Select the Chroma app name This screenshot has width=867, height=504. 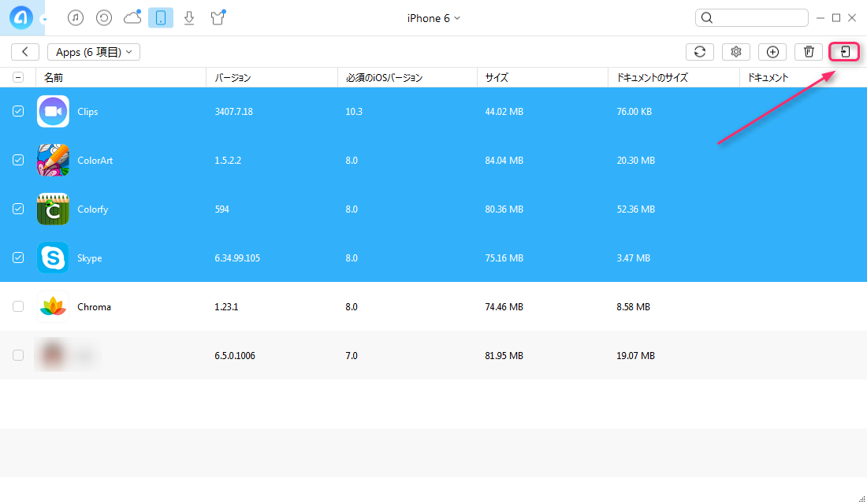click(x=94, y=306)
